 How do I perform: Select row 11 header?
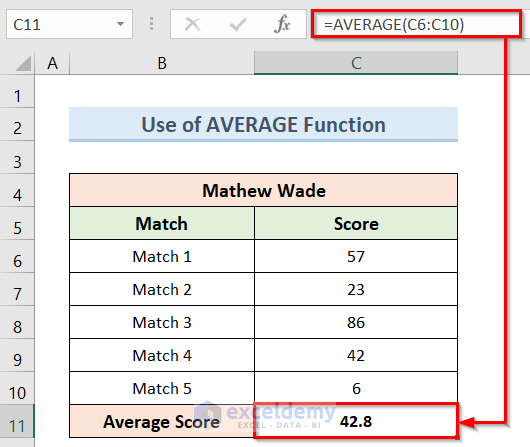(x=17, y=421)
